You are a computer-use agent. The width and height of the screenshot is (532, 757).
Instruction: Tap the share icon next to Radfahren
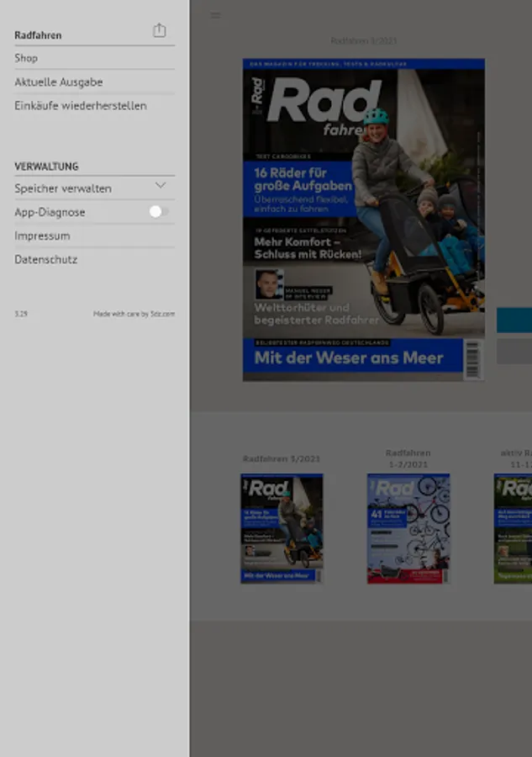coord(159,30)
